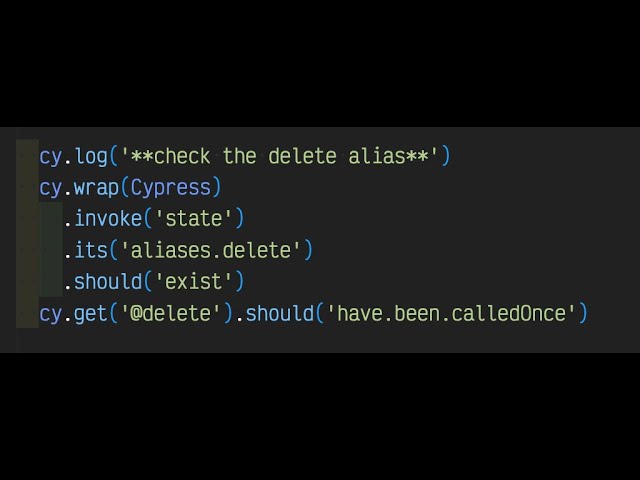This screenshot has width=640, height=480.
Task: Click the 'state' string argument
Action: tap(195, 218)
